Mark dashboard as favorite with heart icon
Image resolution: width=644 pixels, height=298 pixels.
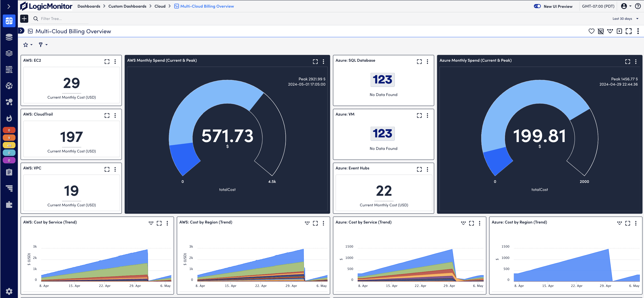(591, 31)
